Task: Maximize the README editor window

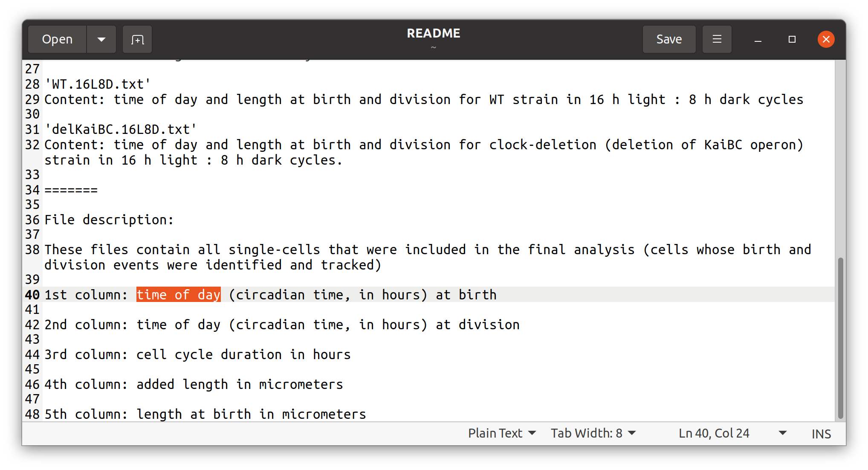Action: [792, 39]
